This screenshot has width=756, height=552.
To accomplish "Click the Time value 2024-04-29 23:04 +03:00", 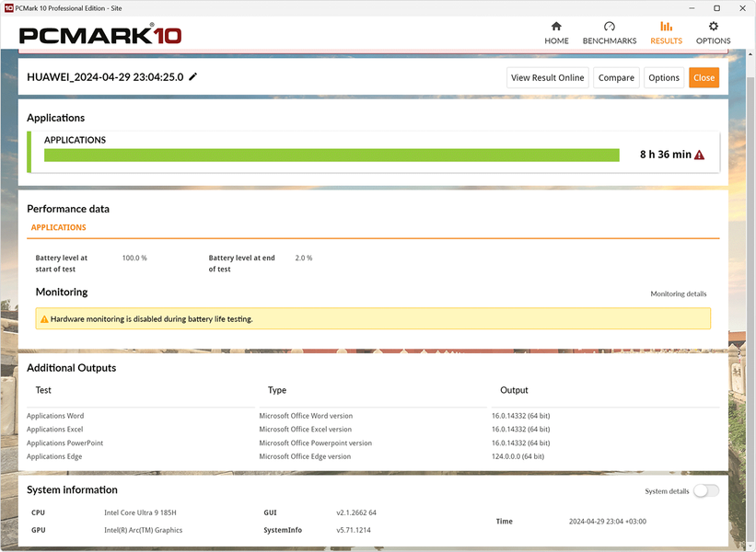I will (x=608, y=521).
